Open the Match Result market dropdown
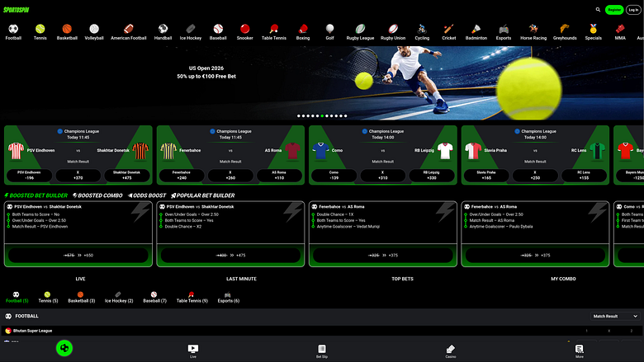This screenshot has height=362, width=644. (x=614, y=316)
